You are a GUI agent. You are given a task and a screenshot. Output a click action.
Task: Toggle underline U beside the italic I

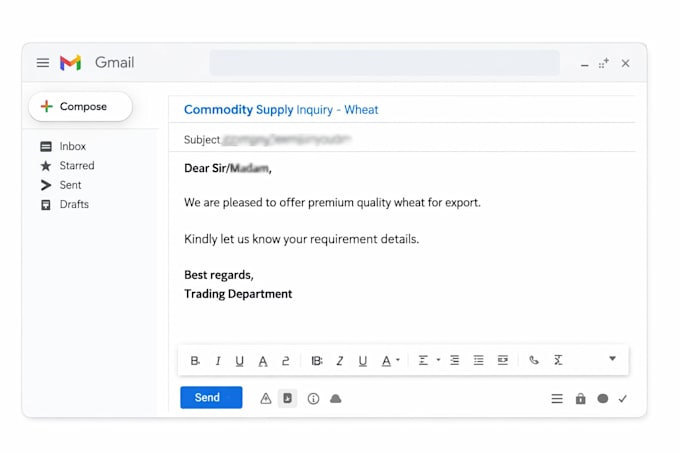[x=239, y=361]
